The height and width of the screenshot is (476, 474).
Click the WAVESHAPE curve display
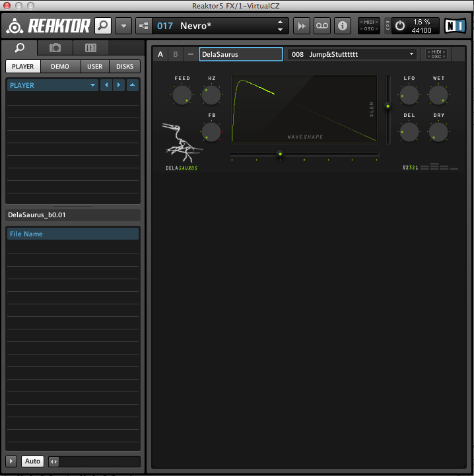pyautogui.click(x=304, y=109)
